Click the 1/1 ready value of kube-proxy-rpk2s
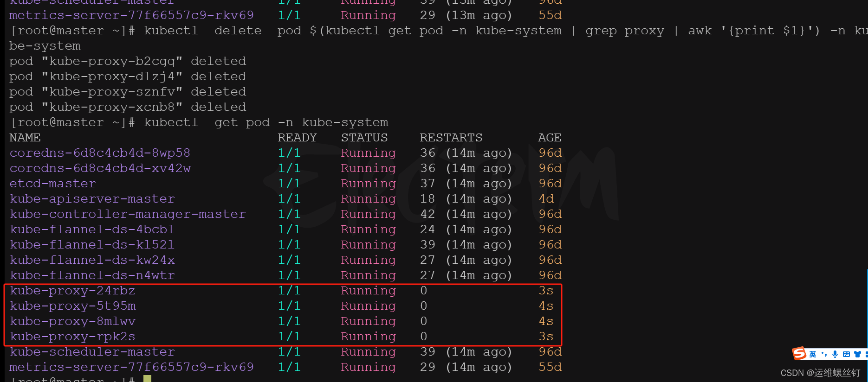The width and height of the screenshot is (868, 382). tap(289, 337)
